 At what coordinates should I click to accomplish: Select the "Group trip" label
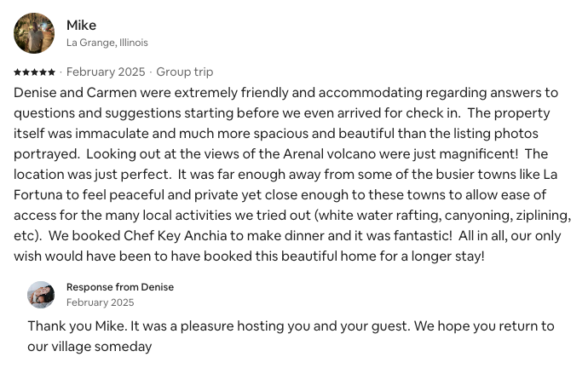tap(185, 72)
